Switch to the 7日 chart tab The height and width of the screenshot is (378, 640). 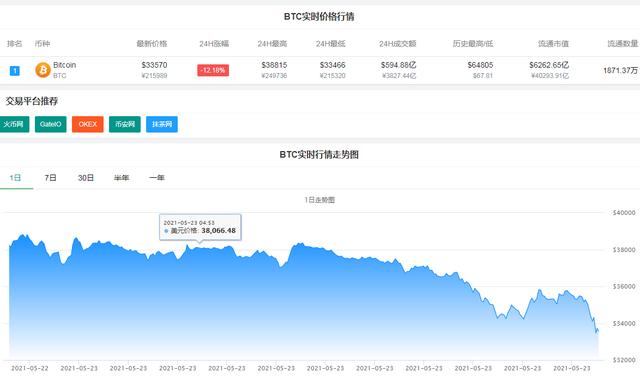pyautogui.click(x=51, y=178)
